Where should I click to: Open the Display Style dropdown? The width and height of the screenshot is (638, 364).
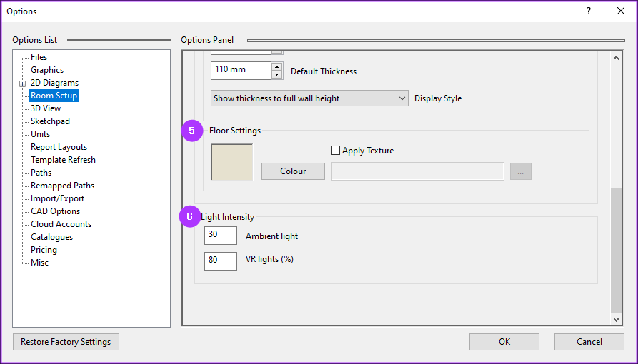tap(309, 98)
